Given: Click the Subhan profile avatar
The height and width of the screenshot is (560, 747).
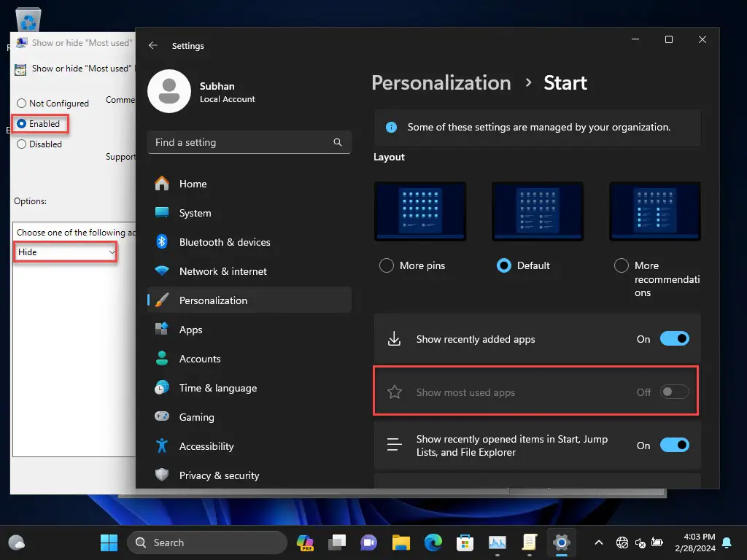Looking at the screenshot, I should pos(169,91).
